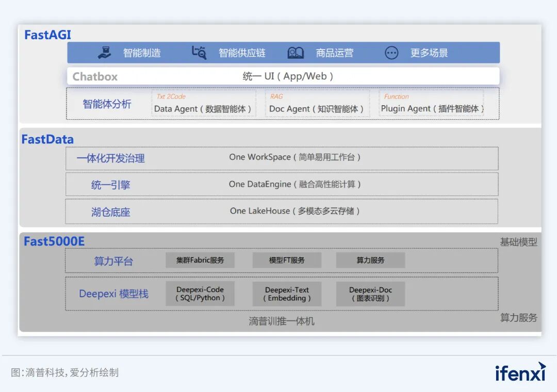Image resolution: width=557 pixels, height=392 pixels.
Task: Click the 统一 UI ( App/Web ) text
Action: tap(288, 76)
